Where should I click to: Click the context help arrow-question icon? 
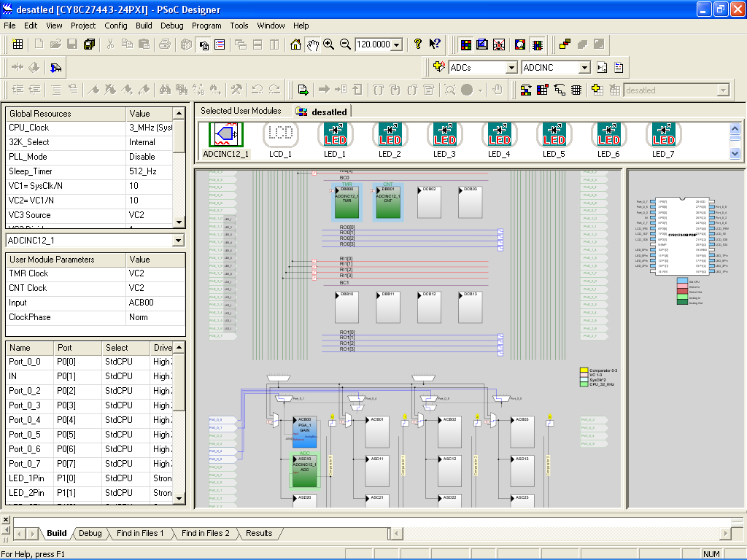(435, 44)
